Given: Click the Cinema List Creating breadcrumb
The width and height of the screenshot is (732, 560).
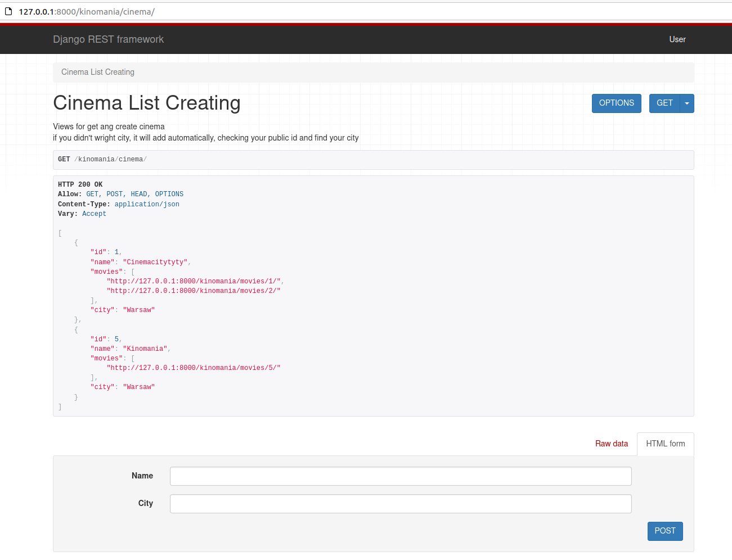Looking at the screenshot, I should click(x=98, y=72).
